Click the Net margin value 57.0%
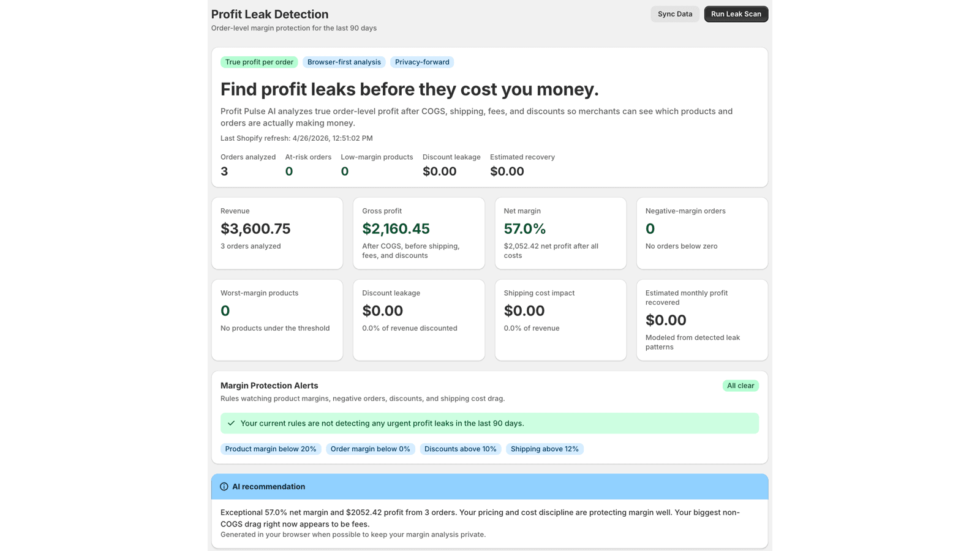 (525, 228)
